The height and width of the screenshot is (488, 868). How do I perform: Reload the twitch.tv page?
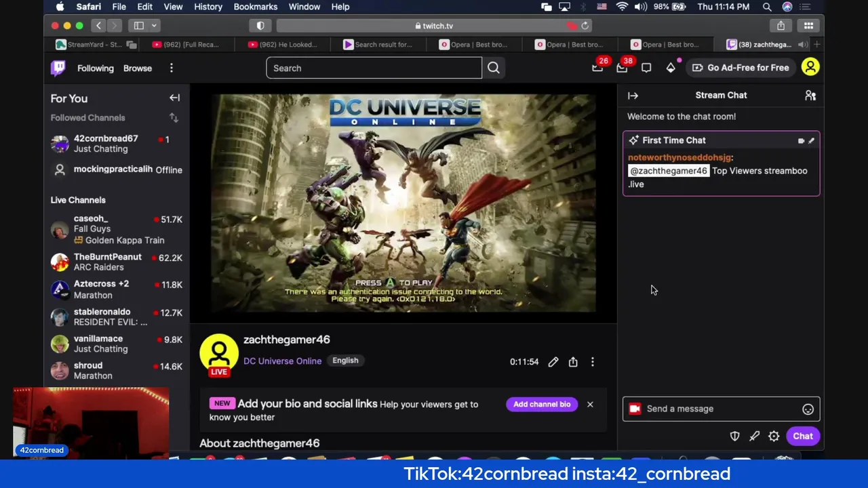point(585,26)
